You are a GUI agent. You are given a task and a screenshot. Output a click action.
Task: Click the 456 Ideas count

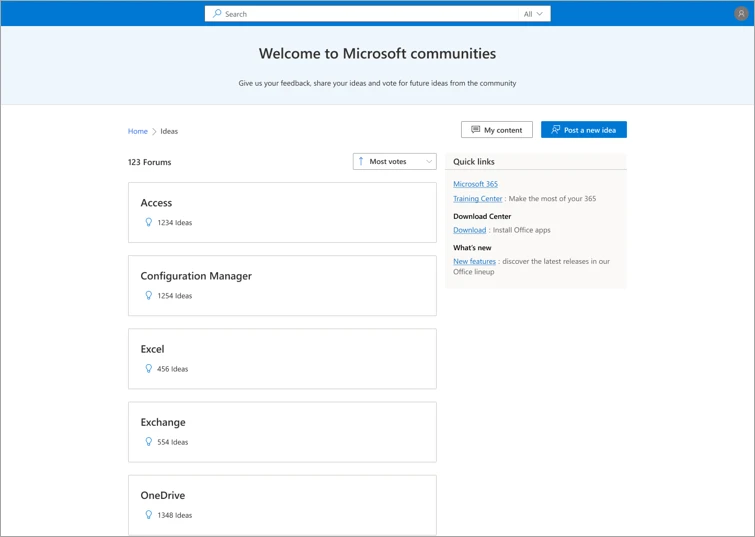(x=172, y=369)
